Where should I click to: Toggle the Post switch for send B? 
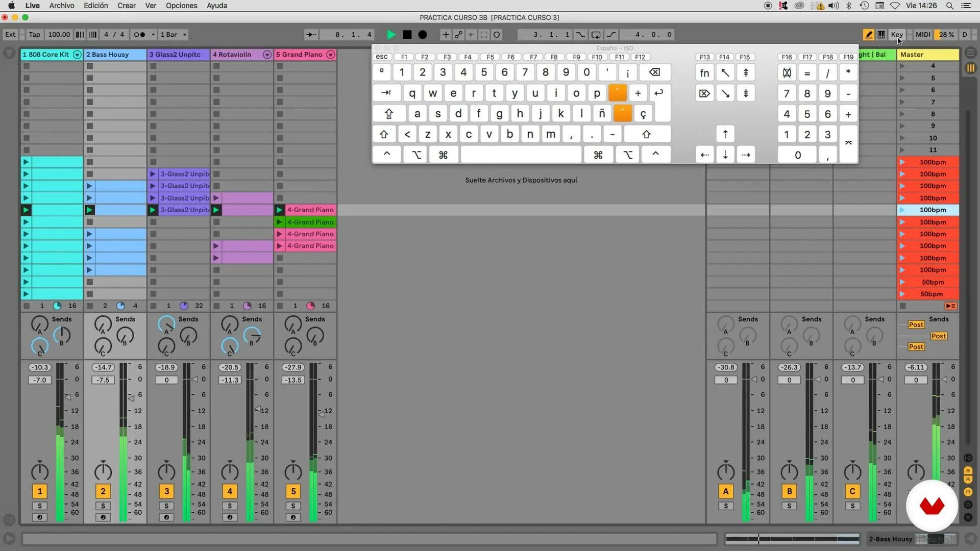(938, 336)
